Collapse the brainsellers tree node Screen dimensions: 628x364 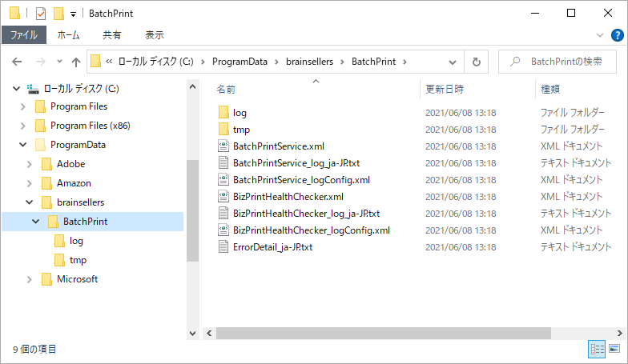pos(29,202)
